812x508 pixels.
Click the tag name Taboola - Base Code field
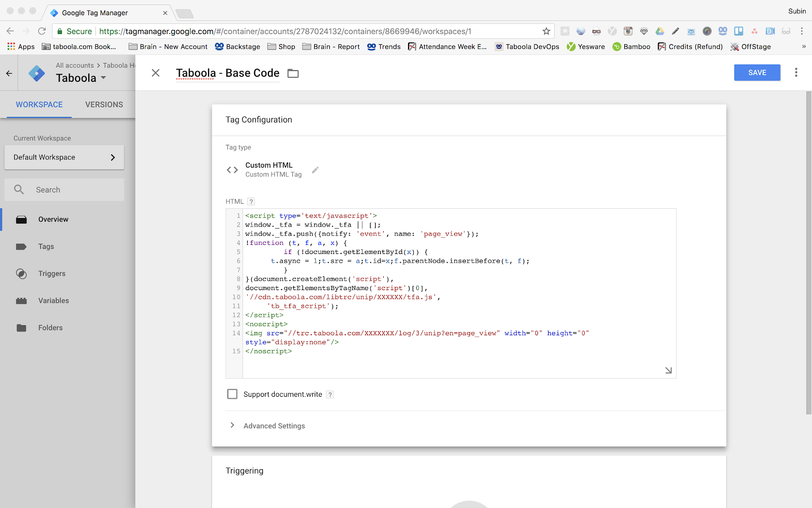coord(227,73)
